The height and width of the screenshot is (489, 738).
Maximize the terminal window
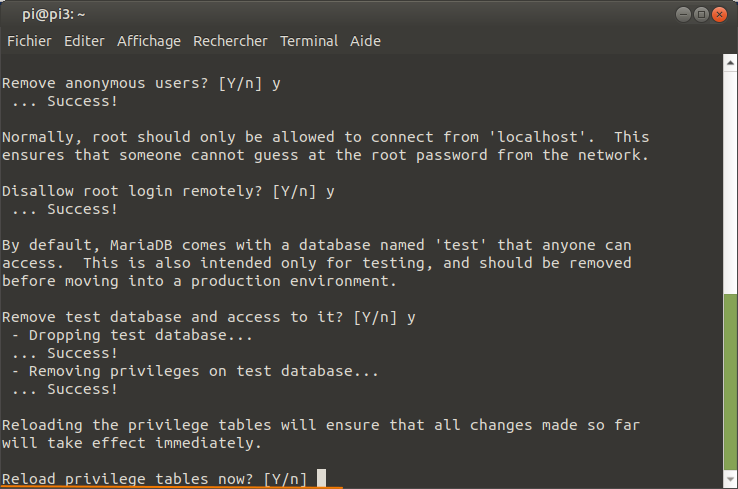pyautogui.click(x=701, y=15)
